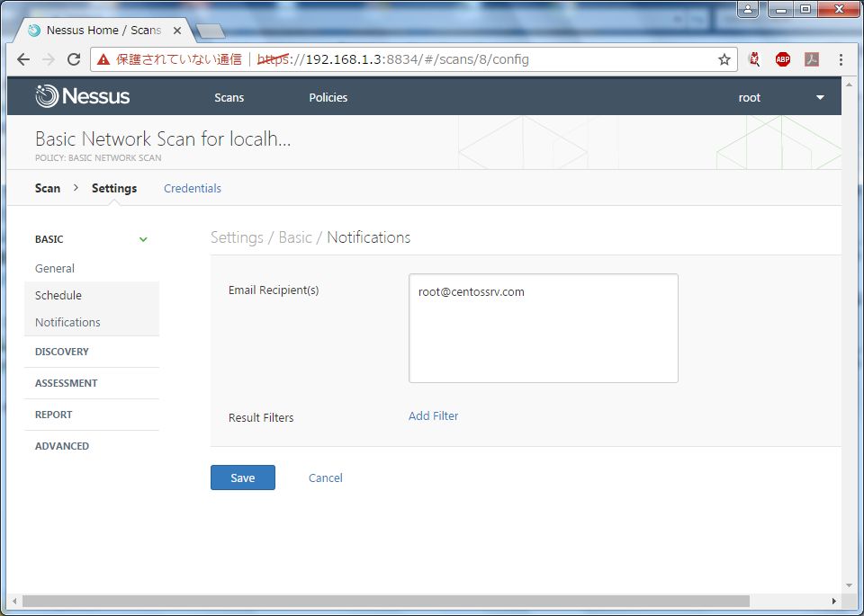Click the "Result Filters" label
Viewport: 864px width, 616px height.
261,418
